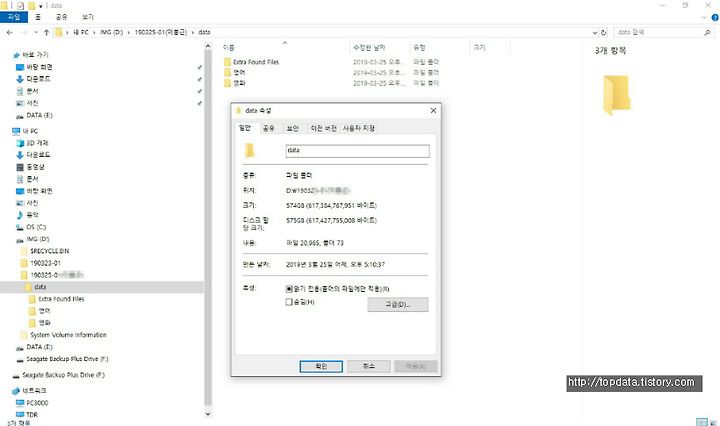Open quick access toolbar customize dropdown
720x426 pixels.
pyautogui.click(x=40, y=6)
